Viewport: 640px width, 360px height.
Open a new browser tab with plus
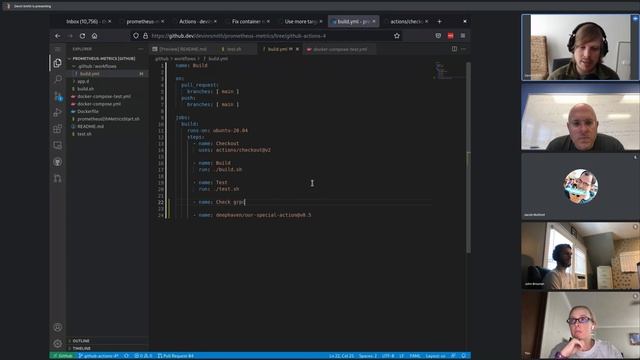(x=440, y=21)
